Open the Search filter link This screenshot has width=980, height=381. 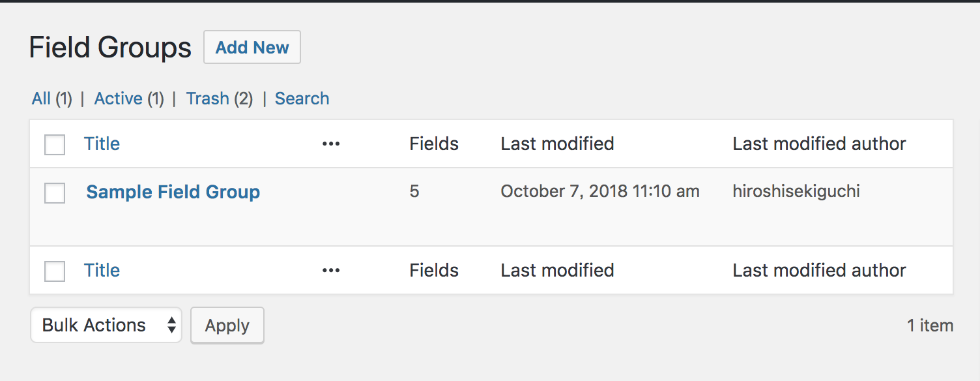pyautogui.click(x=302, y=99)
